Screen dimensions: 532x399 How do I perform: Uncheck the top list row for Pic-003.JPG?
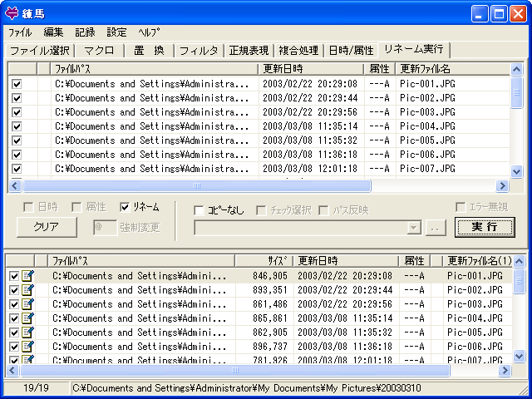click(x=17, y=112)
